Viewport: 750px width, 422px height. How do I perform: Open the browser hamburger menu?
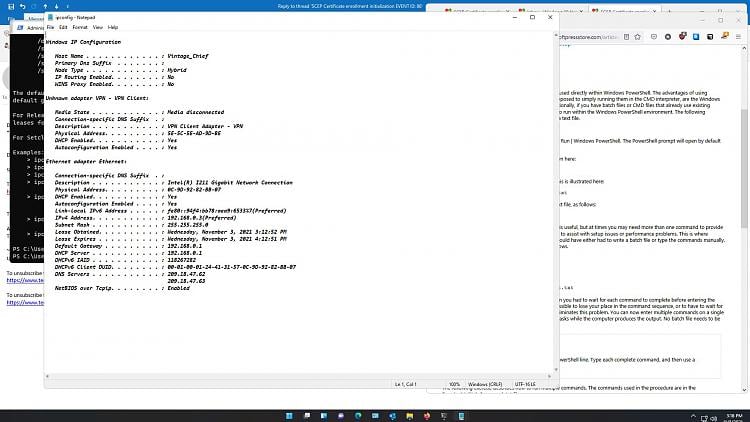click(x=738, y=37)
